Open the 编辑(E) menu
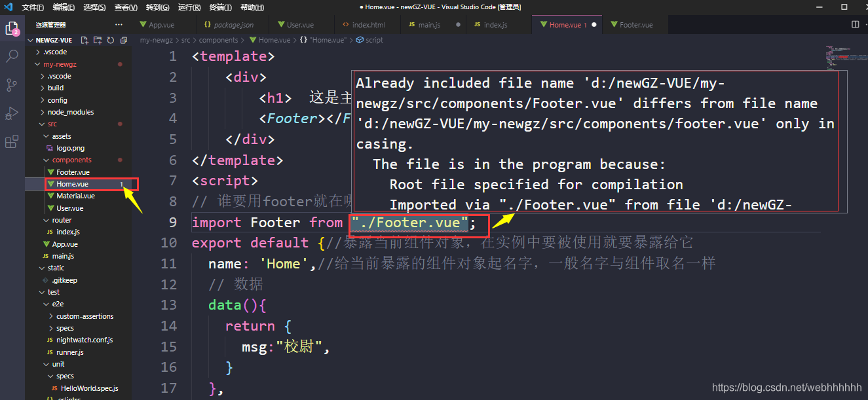Image resolution: width=868 pixels, height=400 pixels. (64, 7)
